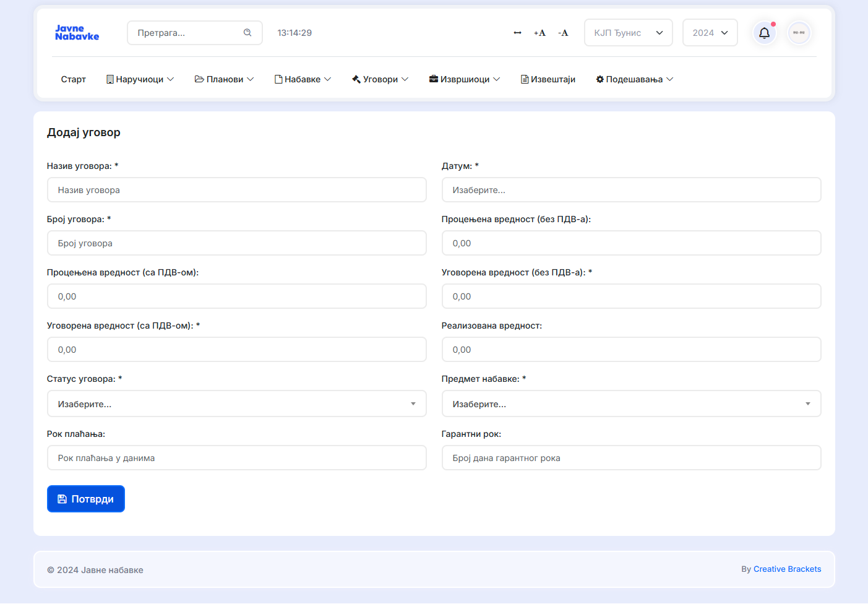Viewport: 868px width, 604px height.
Task: Open the Датум date picker field
Action: (x=631, y=190)
